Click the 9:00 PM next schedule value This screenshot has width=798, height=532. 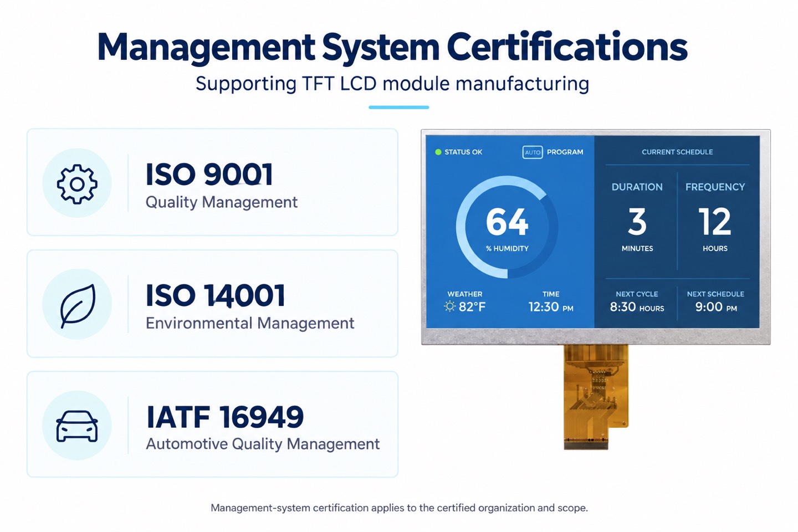(716, 307)
